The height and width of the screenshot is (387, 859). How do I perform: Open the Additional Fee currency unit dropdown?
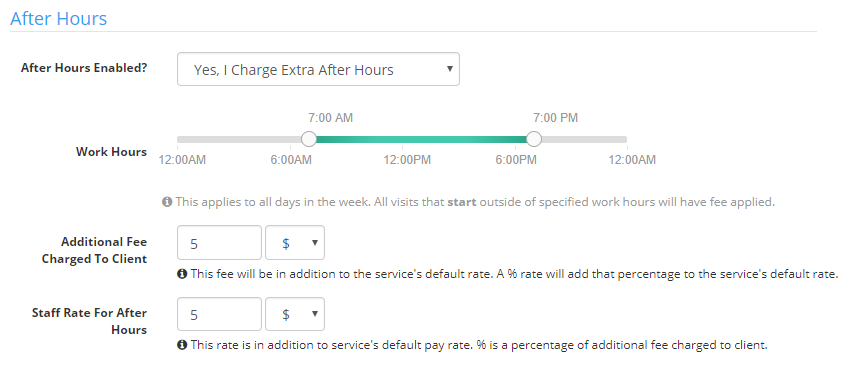tap(295, 243)
